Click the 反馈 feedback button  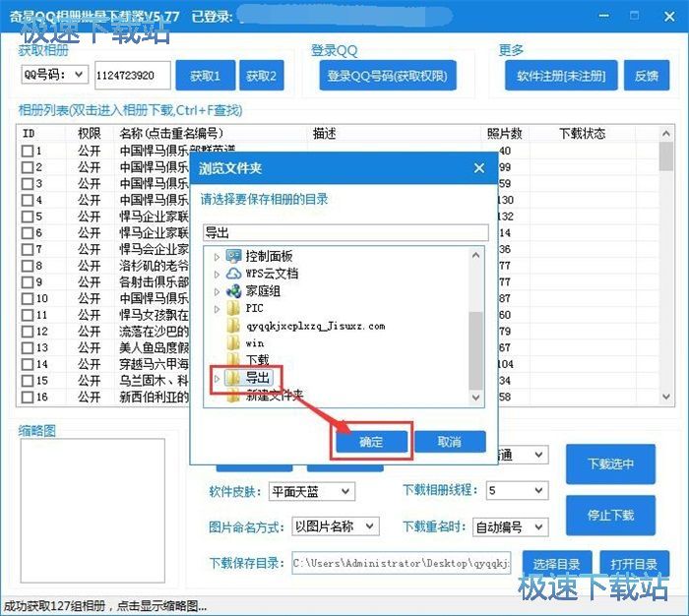tap(647, 76)
